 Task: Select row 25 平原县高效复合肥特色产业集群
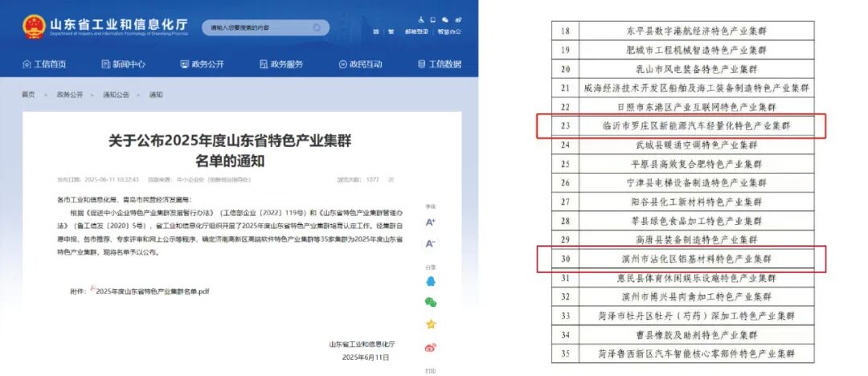[682, 164]
